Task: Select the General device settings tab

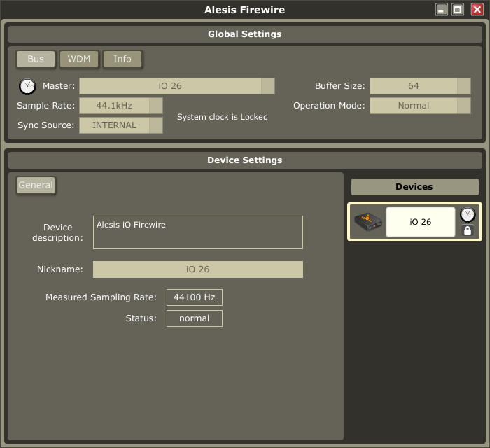Action: tap(36, 185)
